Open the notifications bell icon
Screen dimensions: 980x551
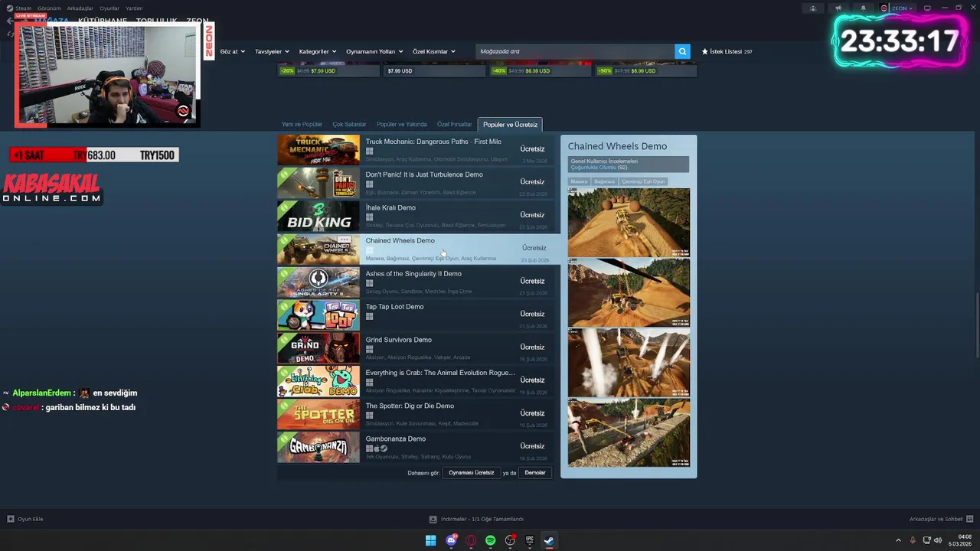[864, 8]
